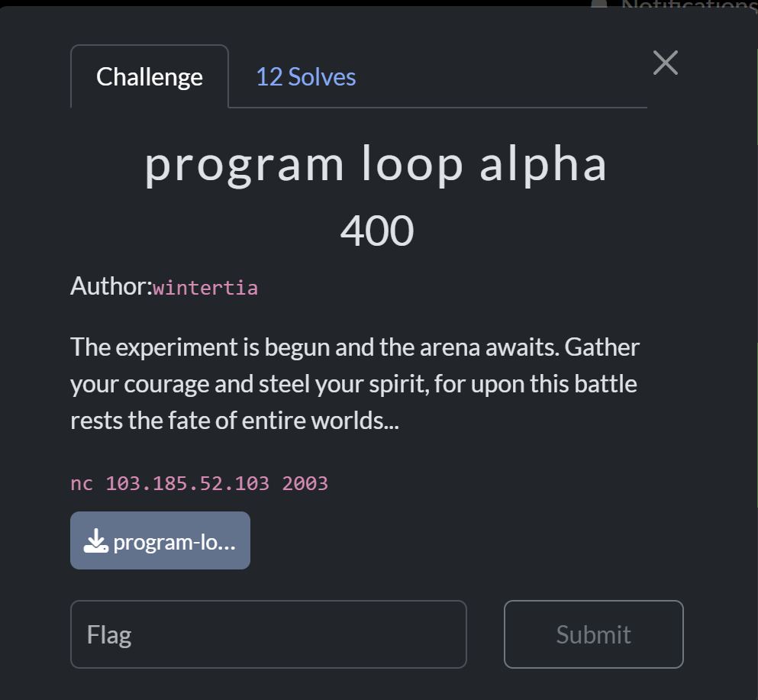This screenshot has width=758, height=700.
Task: Click the author name wintertia
Action: [x=205, y=288]
